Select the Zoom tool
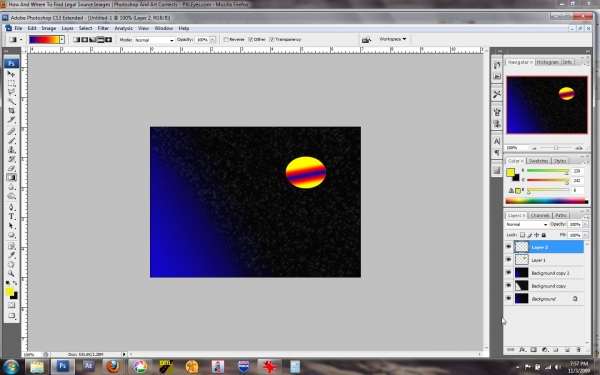The width and height of the screenshot is (600, 375). tap(11, 274)
